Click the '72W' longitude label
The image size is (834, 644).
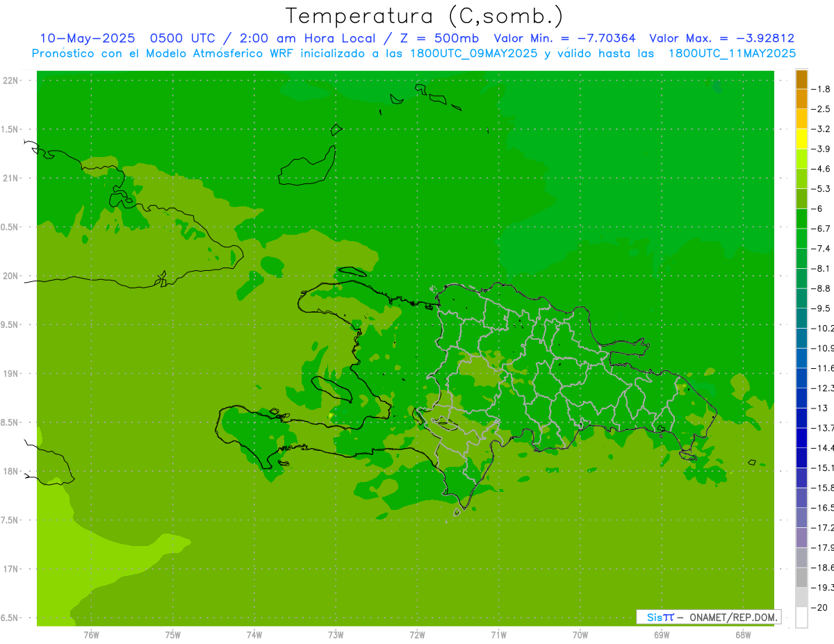pos(417,634)
